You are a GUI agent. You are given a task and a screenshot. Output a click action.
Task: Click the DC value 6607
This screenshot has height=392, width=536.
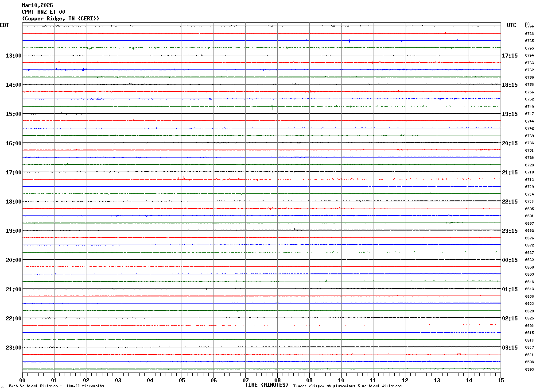tap(529, 348)
